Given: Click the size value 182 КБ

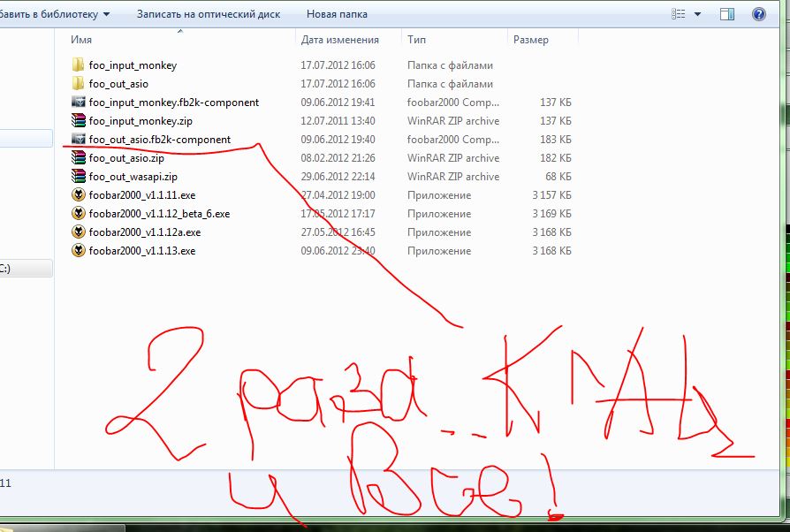Looking at the screenshot, I should [556, 157].
